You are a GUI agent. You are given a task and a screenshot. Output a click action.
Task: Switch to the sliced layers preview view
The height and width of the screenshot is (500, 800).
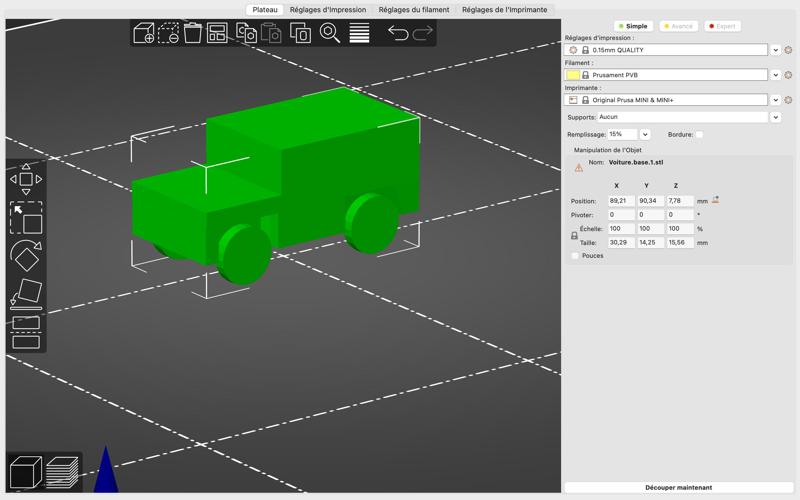(x=62, y=471)
